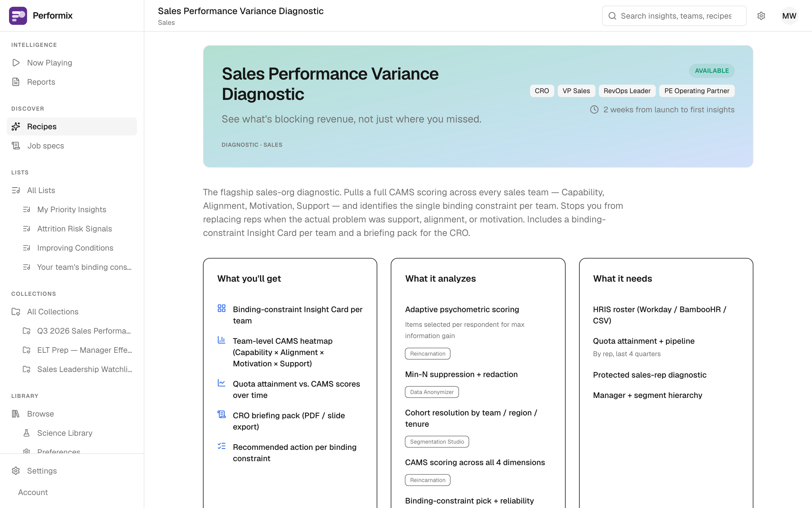
Task: Click the Sales breadcrumb under page title
Action: (x=166, y=23)
